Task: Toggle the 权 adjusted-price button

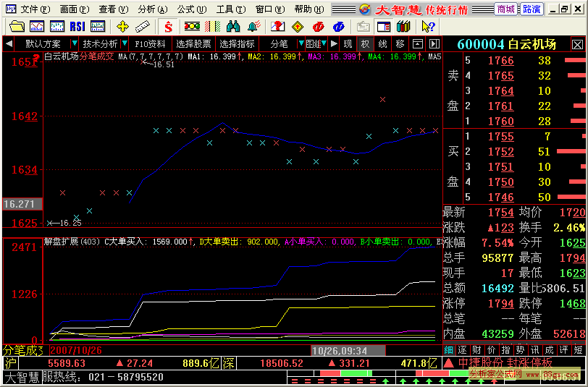Action: [365, 44]
